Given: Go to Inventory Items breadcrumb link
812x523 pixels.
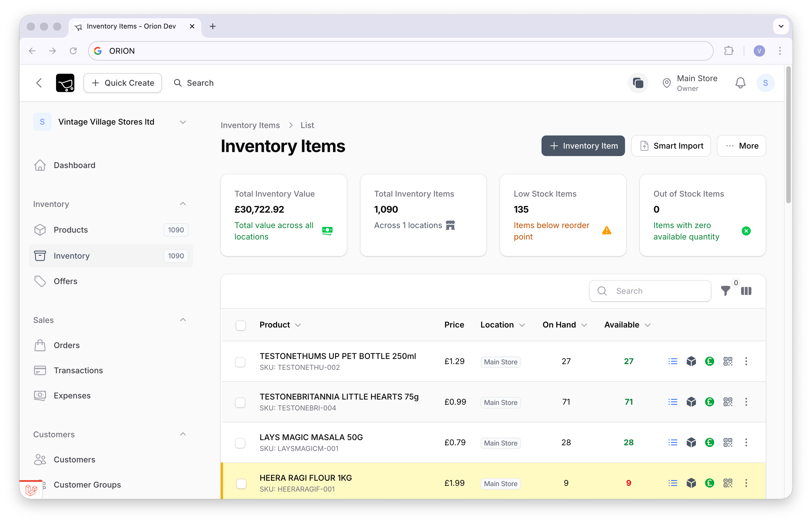Looking at the screenshot, I should [x=250, y=125].
